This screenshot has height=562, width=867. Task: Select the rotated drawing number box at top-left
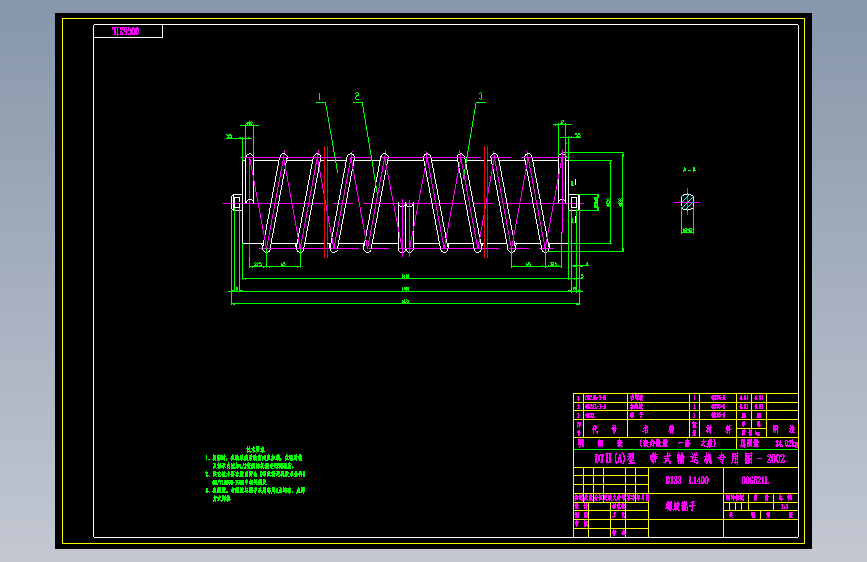pyautogui.click(x=128, y=31)
